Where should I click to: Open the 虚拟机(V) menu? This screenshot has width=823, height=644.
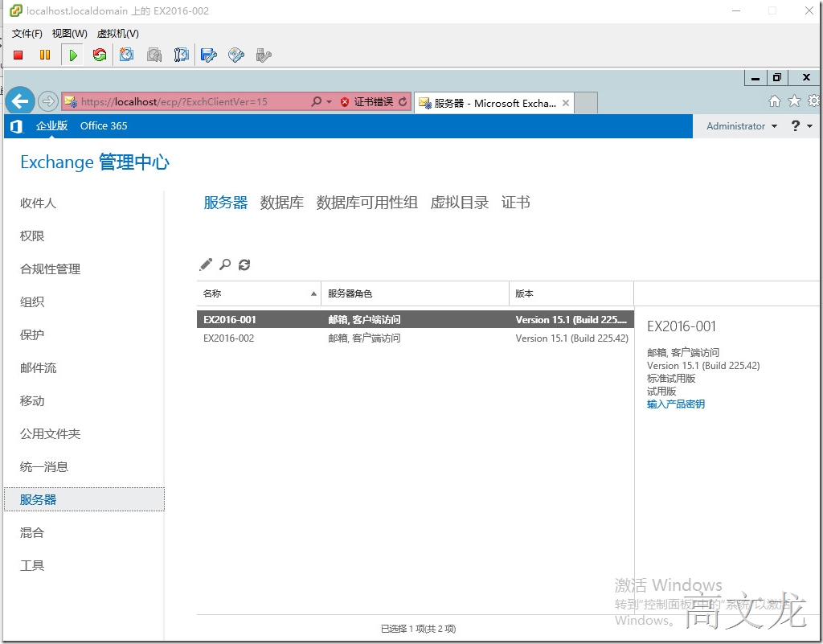(117, 34)
